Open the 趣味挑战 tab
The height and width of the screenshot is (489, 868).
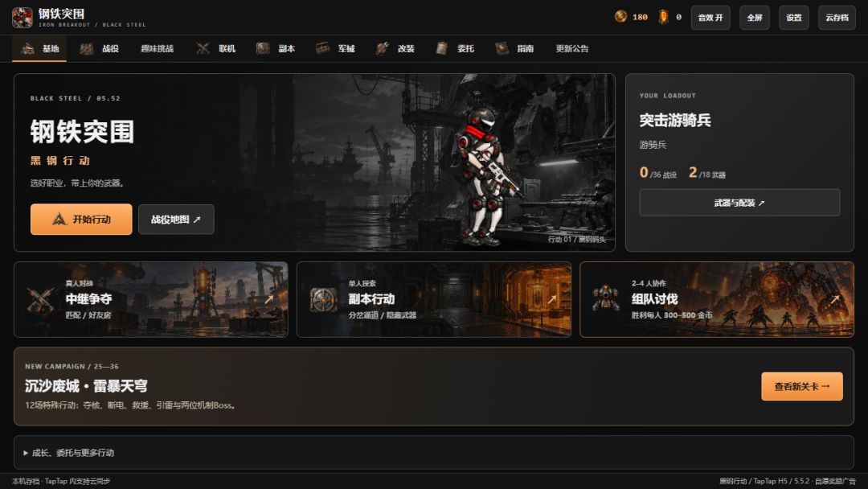tap(158, 49)
